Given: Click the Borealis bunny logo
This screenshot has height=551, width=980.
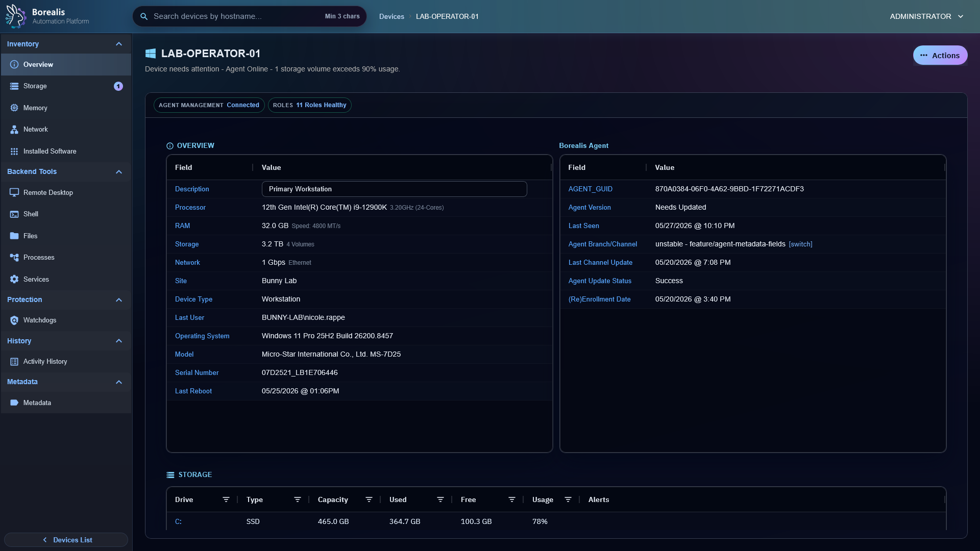Looking at the screenshot, I should coord(15,16).
